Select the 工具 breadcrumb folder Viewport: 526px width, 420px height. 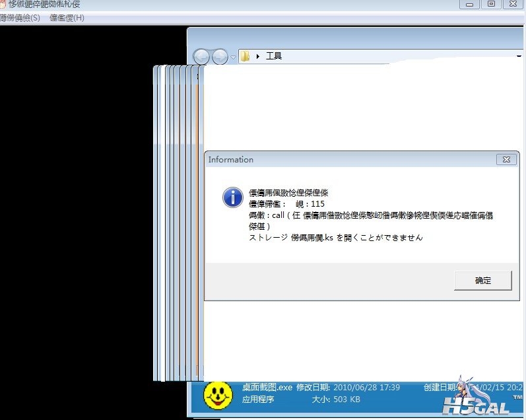pos(274,57)
